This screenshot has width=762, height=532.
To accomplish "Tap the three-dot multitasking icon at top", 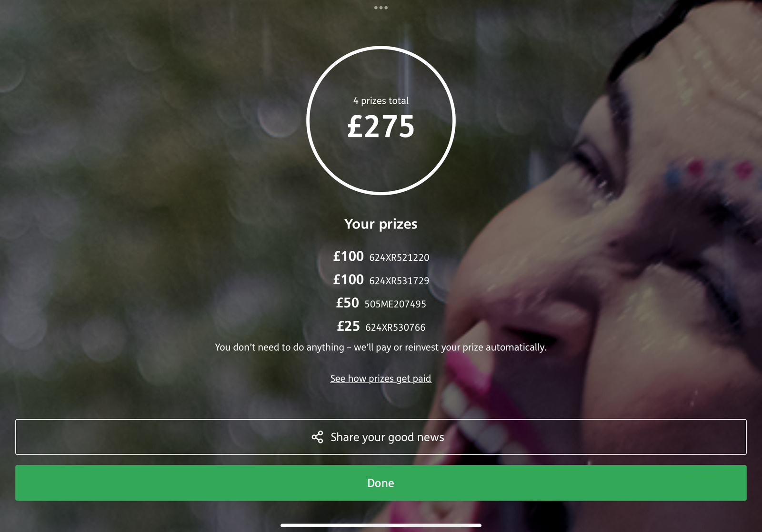I will (x=381, y=8).
